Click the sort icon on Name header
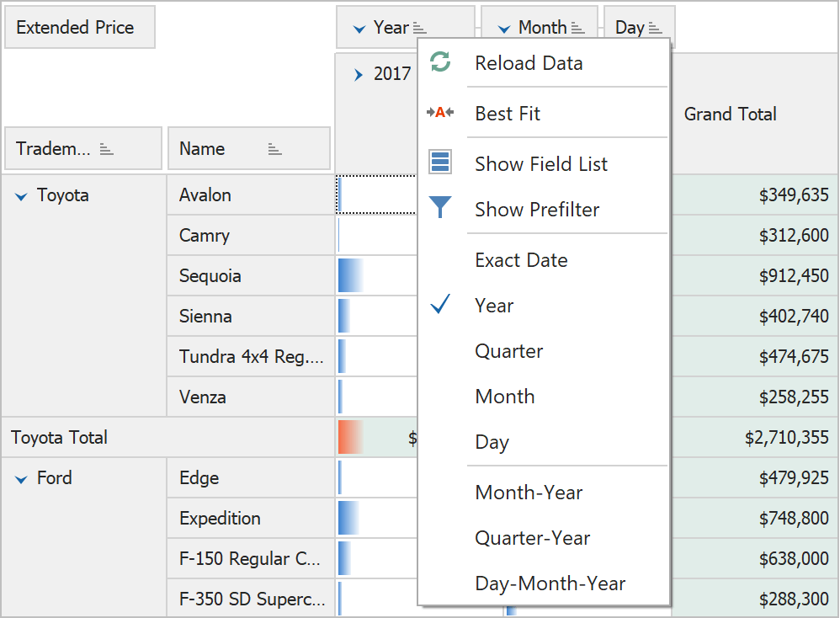 (x=274, y=149)
